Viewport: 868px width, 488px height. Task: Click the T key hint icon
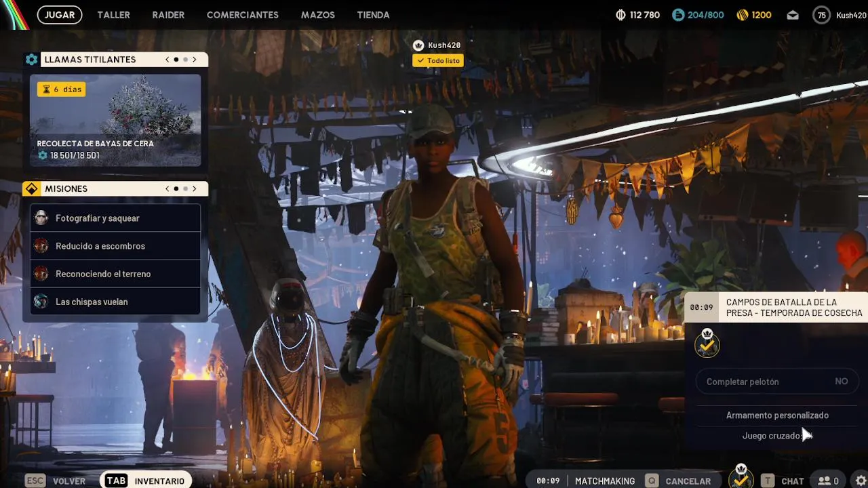tap(768, 481)
